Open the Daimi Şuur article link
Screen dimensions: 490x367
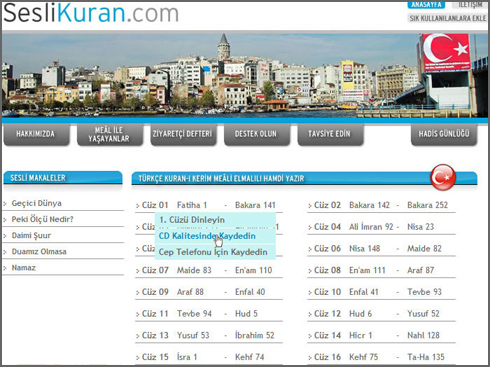click(31, 235)
